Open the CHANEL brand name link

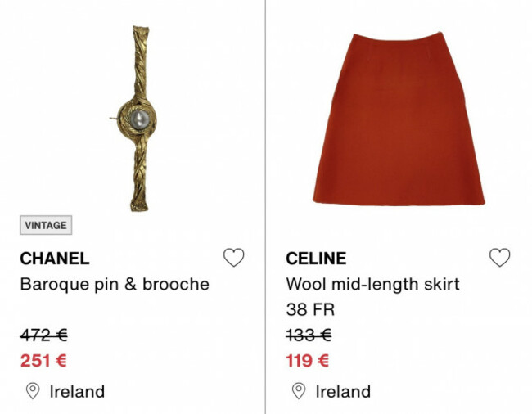click(x=55, y=259)
